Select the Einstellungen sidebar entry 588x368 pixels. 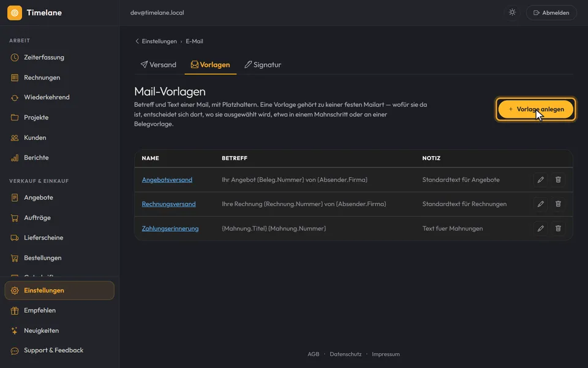point(59,290)
